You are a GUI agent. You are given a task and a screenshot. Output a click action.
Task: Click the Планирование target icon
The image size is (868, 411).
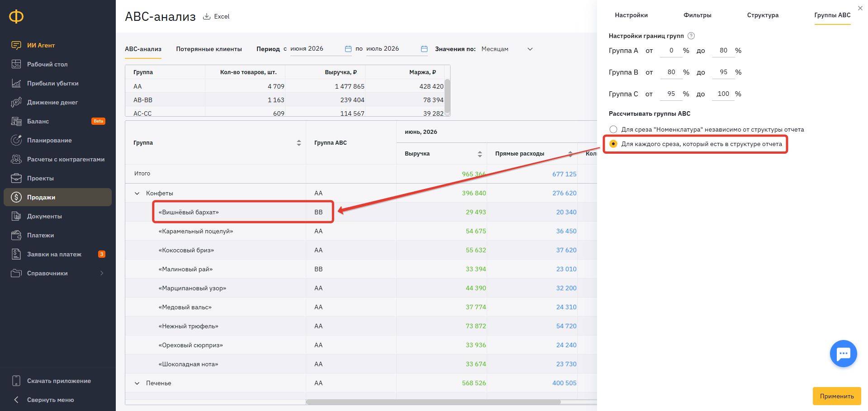click(16, 140)
